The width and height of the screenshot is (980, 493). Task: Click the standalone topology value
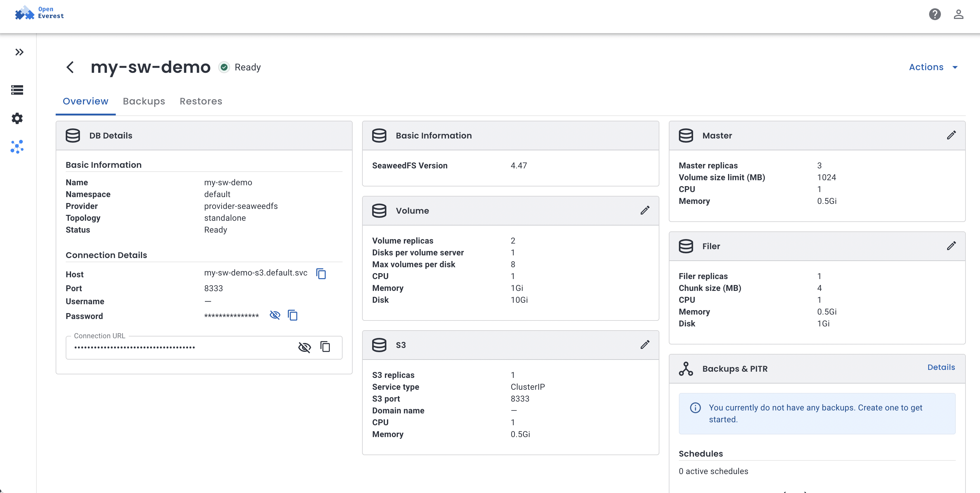click(225, 218)
